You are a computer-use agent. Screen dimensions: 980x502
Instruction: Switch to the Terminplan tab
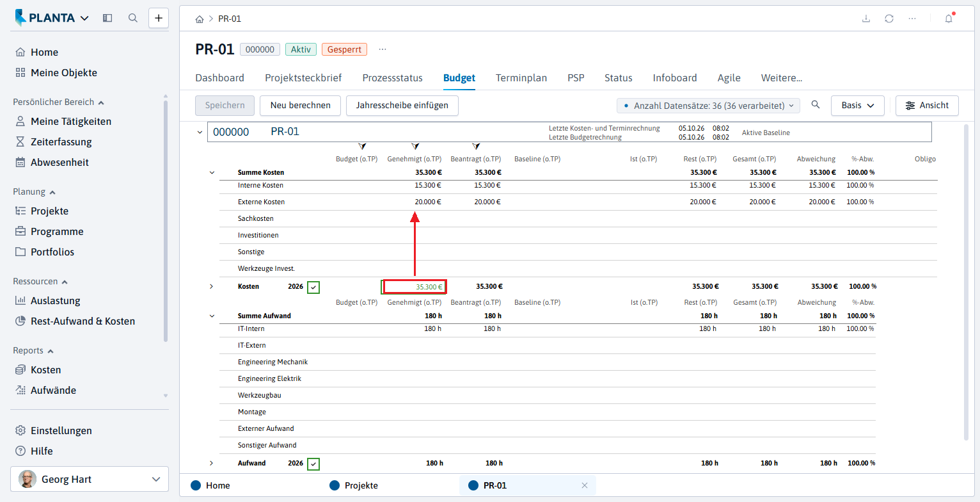tap(521, 78)
